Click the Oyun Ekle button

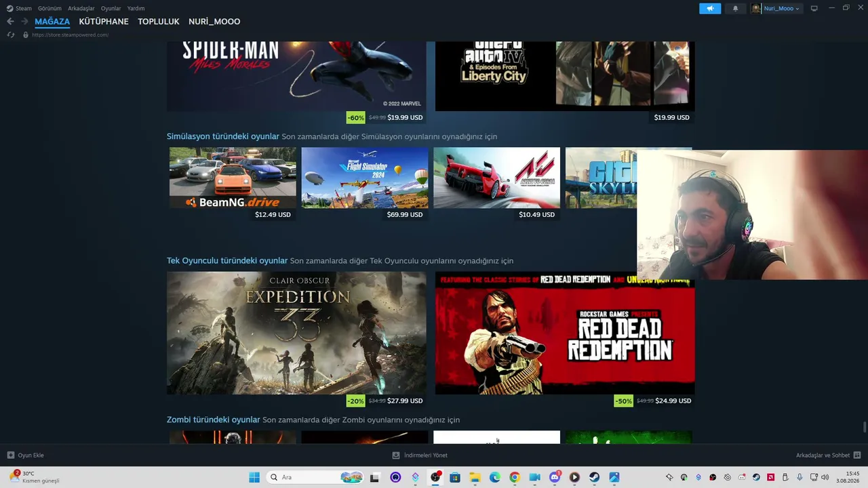coord(25,455)
